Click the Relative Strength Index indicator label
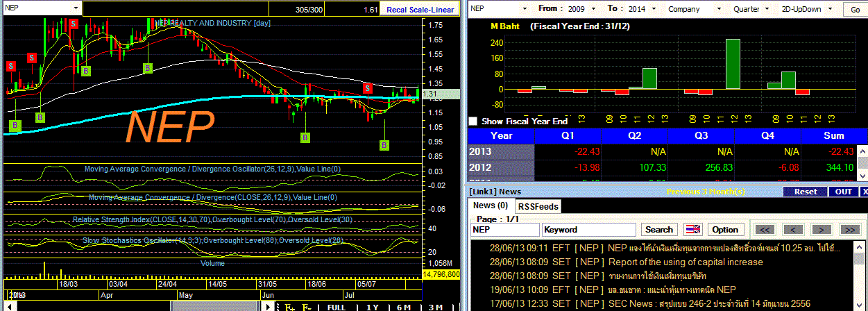Image resolution: width=868 pixels, height=311 pixels. pos(212,220)
